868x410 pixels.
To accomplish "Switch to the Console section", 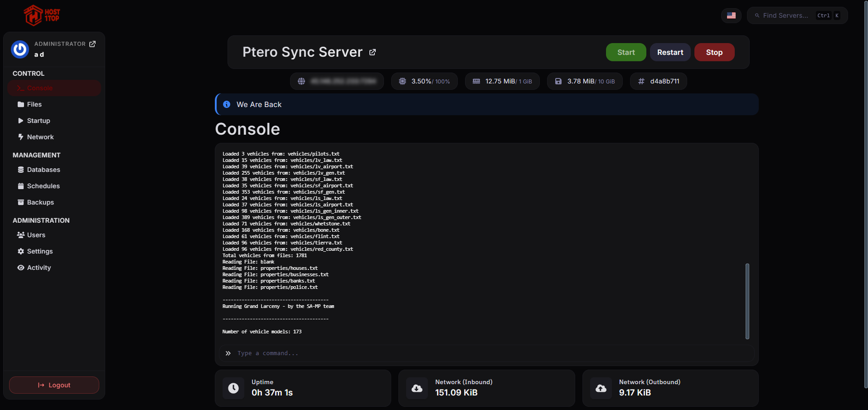I will coord(40,88).
